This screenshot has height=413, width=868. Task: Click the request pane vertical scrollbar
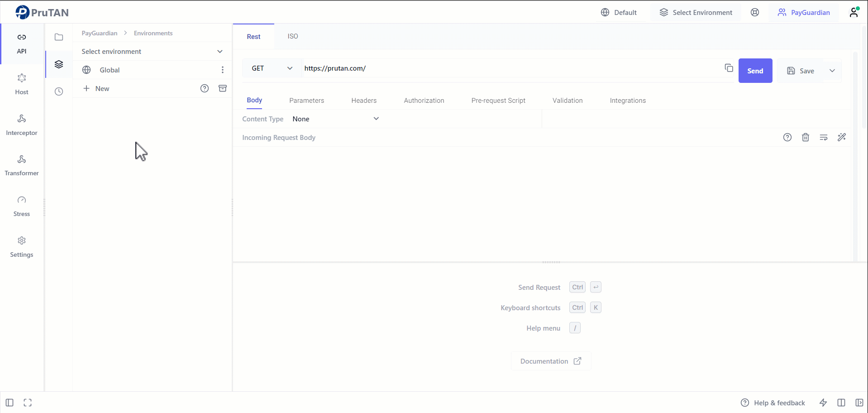[x=855, y=156]
